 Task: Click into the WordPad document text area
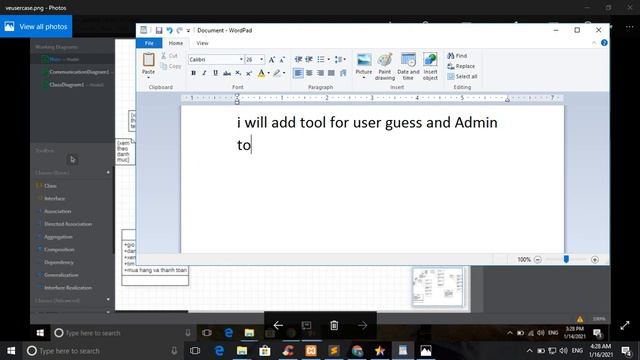pos(372,180)
